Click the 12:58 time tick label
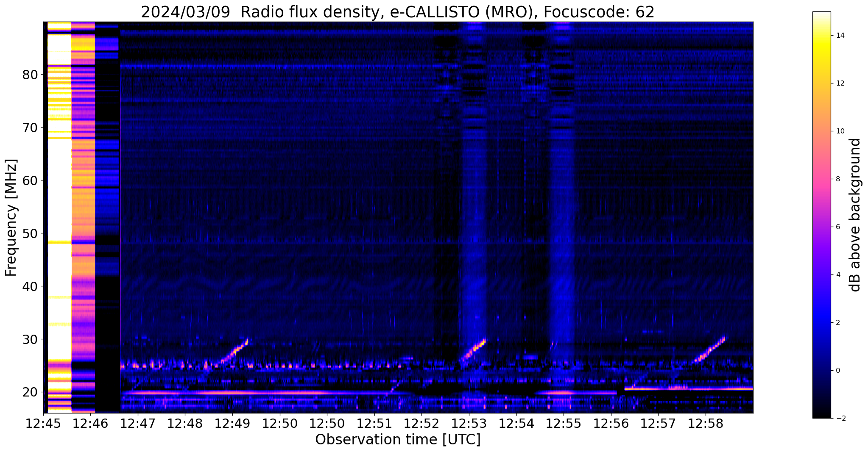This screenshot has width=868, height=452. point(705,424)
